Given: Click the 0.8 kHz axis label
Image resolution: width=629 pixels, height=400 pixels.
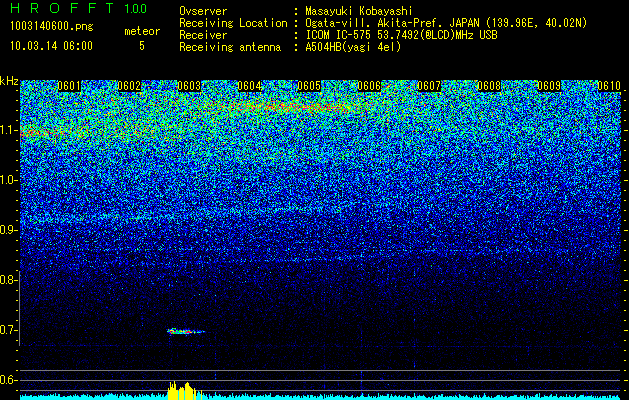Looking at the screenshot, I should coord(8,280).
